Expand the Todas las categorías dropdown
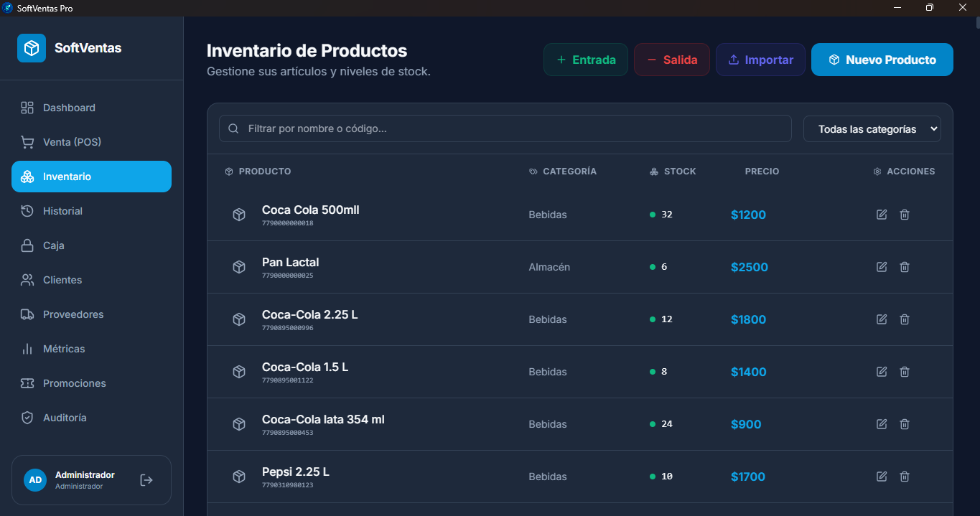This screenshot has height=516, width=980. pyautogui.click(x=872, y=128)
